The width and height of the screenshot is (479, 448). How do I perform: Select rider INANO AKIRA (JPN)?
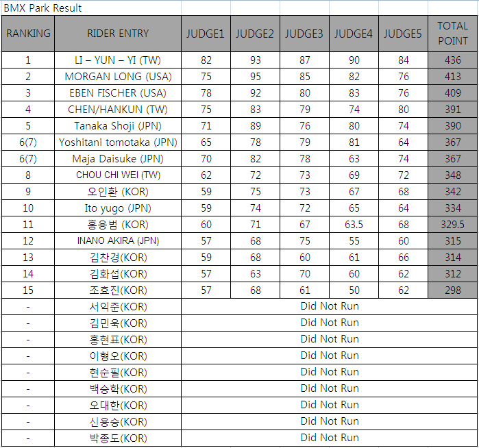coord(118,241)
